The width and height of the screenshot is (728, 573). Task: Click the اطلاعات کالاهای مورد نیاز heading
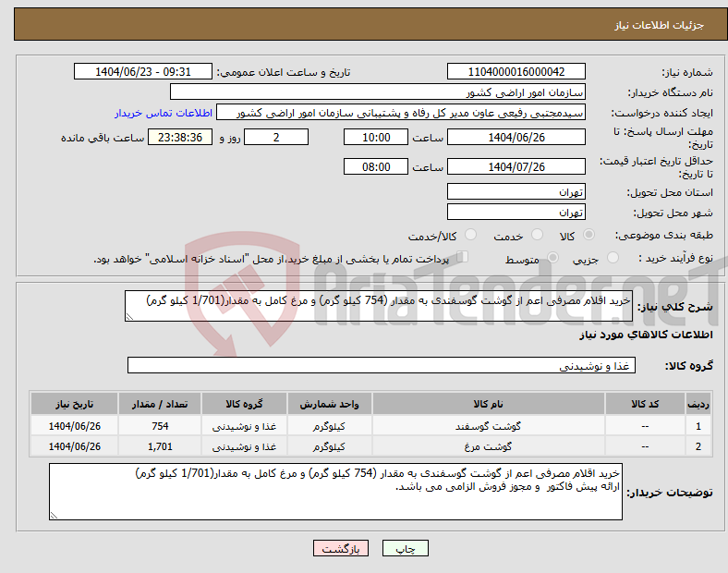point(646,335)
